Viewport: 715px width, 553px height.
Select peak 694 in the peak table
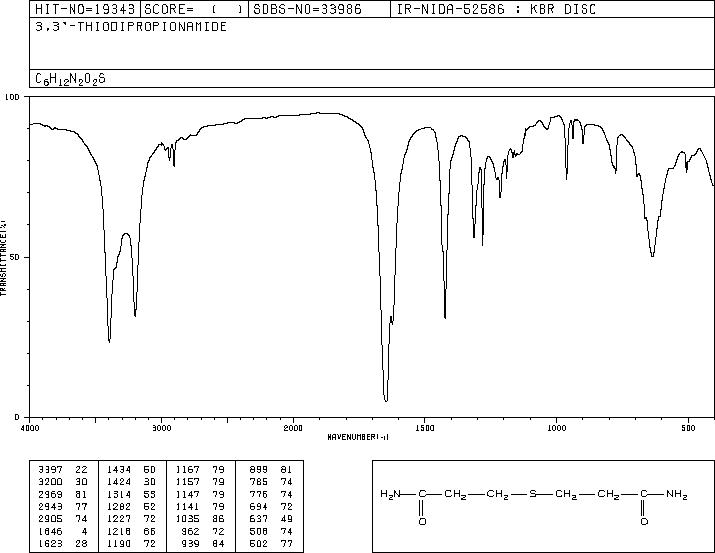tap(259, 506)
